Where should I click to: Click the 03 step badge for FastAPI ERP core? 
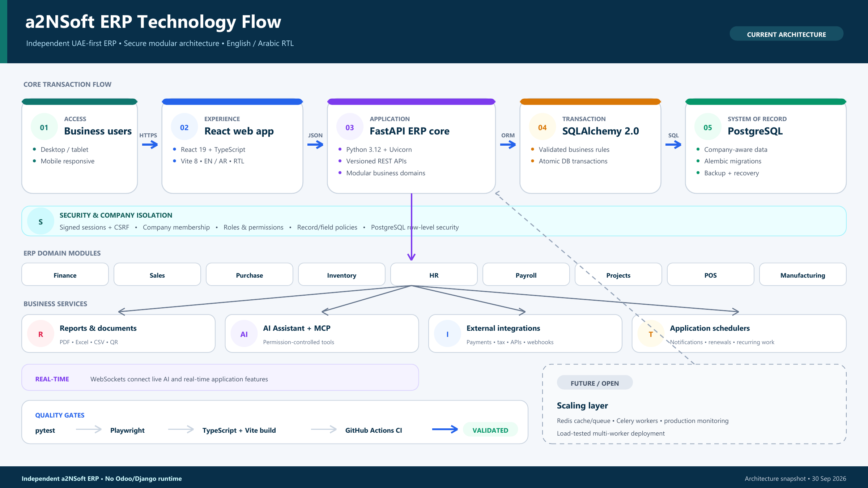[350, 127]
